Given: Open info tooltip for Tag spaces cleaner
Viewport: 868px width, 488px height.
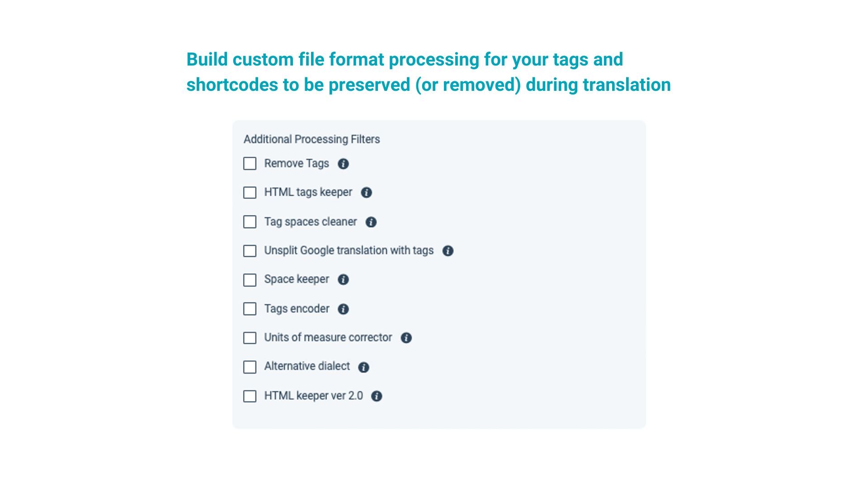Looking at the screenshot, I should click(371, 222).
